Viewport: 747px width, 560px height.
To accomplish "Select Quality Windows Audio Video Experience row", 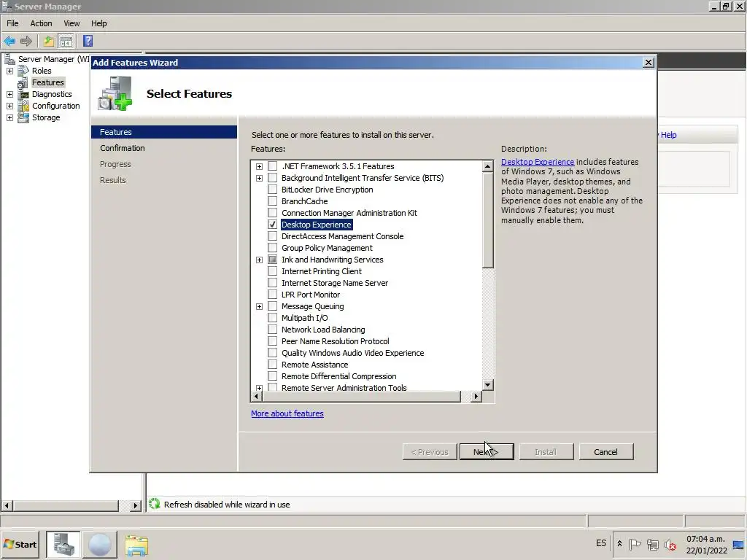I will pos(352,353).
